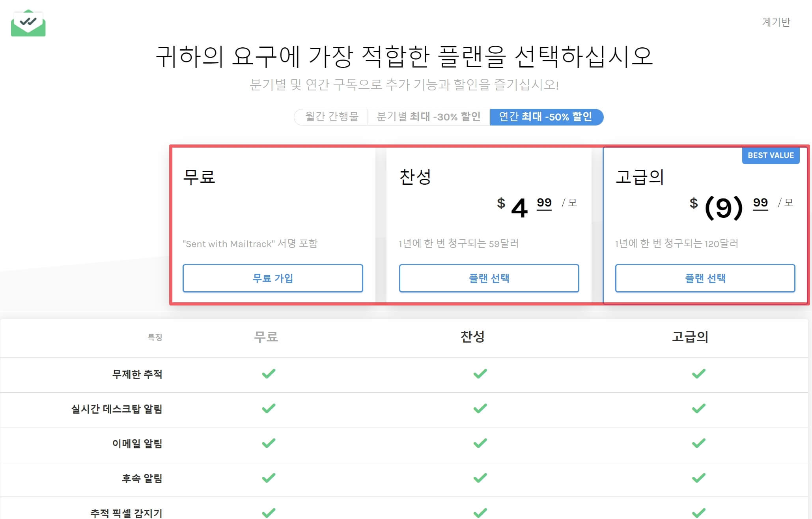Click 실시간 데스크탑 알림 checkmark in 무료 column
Viewport: 812px width, 519px height.
pos(269,408)
